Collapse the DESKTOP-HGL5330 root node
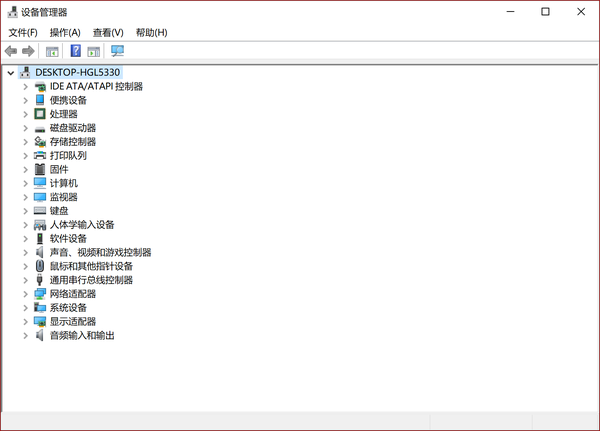Viewport: 600px width, 431px height. [11, 73]
